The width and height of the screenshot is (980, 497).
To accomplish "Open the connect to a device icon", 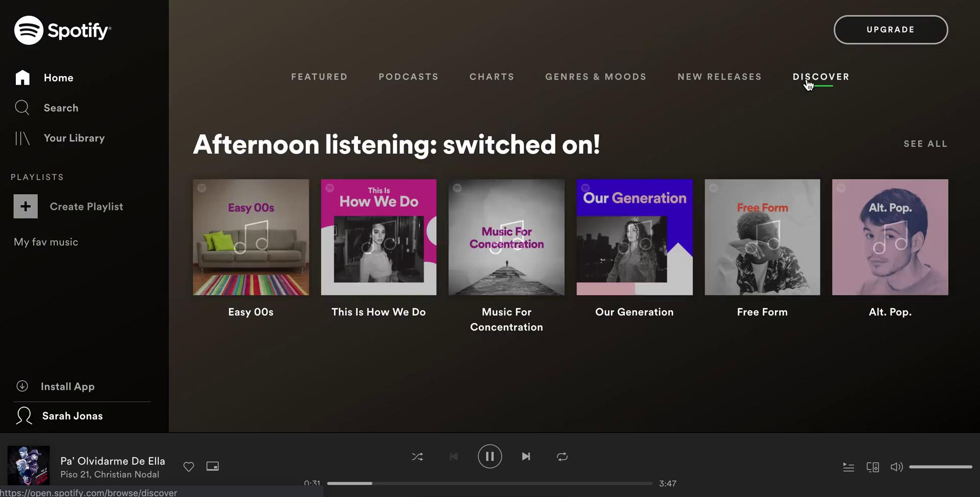I will [x=873, y=467].
